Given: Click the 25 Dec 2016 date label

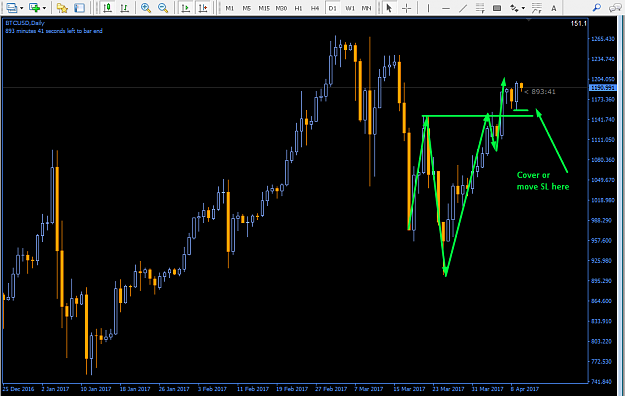Looking at the screenshot, I should [18, 389].
